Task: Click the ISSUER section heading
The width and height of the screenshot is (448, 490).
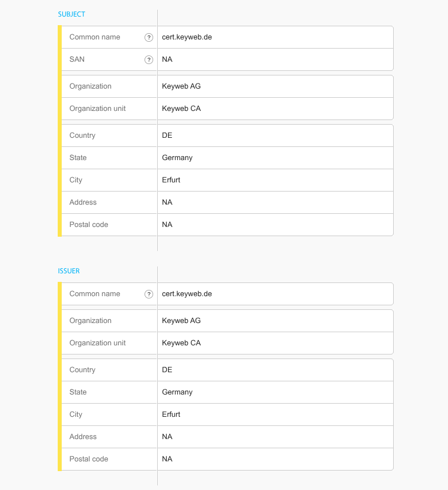Action: click(69, 271)
